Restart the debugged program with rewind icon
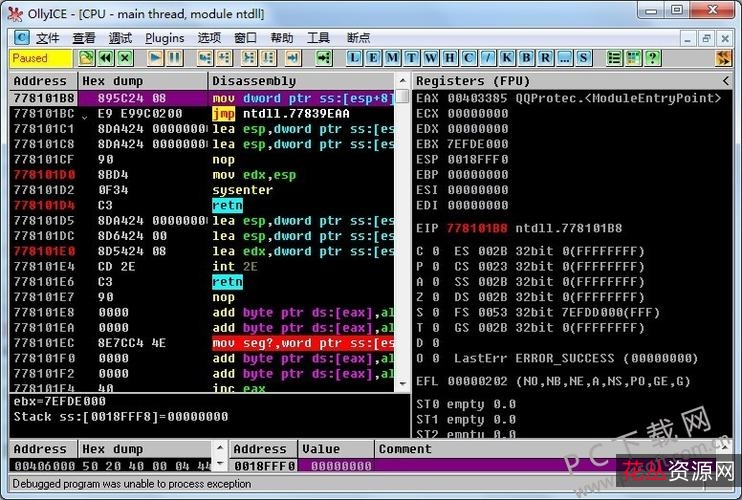Viewport: 742px width, 500px height. (x=106, y=58)
